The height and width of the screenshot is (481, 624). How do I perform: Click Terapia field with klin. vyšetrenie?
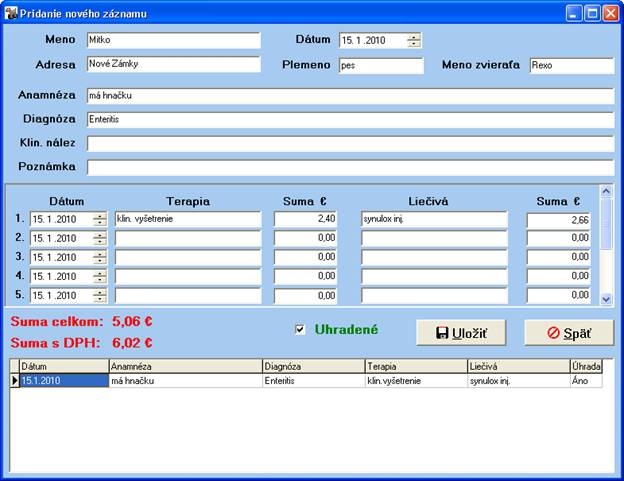point(188,219)
